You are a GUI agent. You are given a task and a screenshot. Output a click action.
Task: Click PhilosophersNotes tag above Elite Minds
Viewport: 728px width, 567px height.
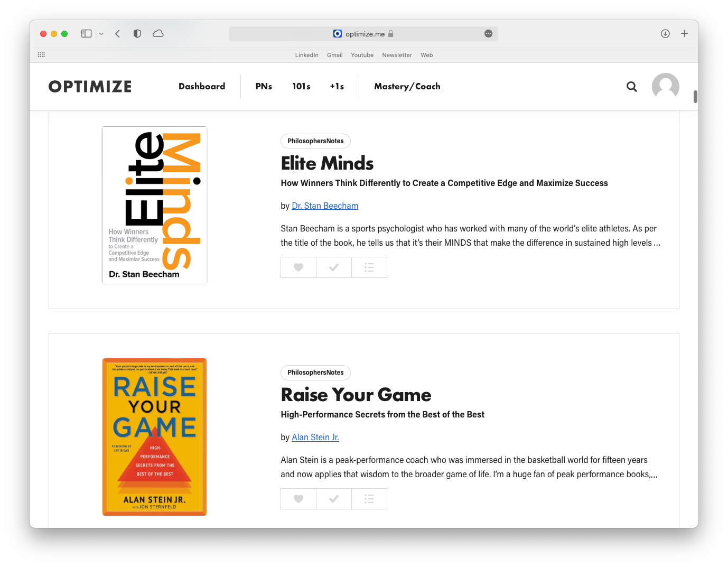tap(315, 141)
